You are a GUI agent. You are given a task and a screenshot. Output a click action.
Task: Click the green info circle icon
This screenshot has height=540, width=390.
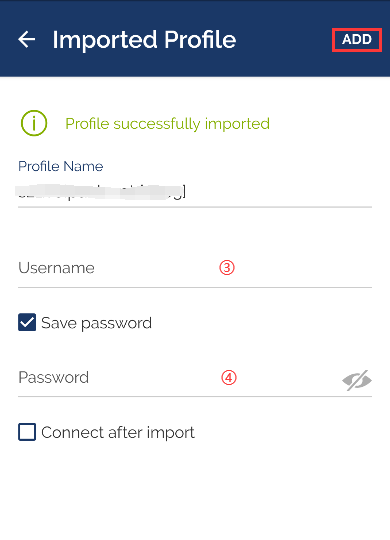tap(34, 123)
